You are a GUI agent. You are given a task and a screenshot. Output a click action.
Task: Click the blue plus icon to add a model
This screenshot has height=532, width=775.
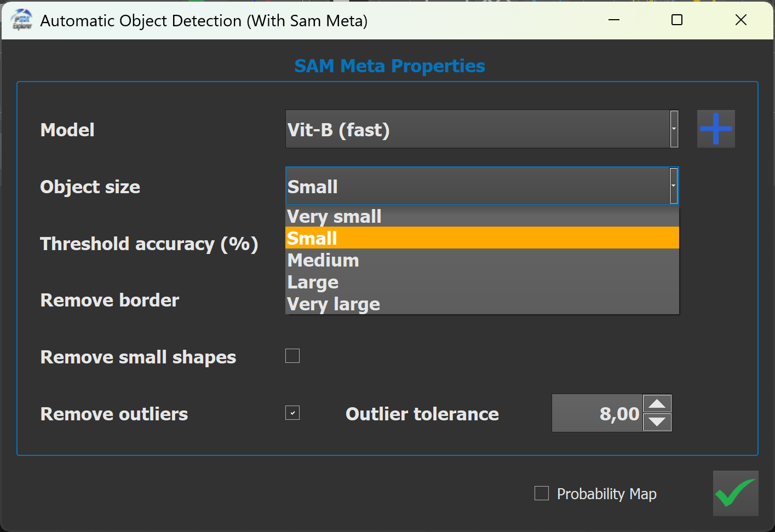point(715,129)
